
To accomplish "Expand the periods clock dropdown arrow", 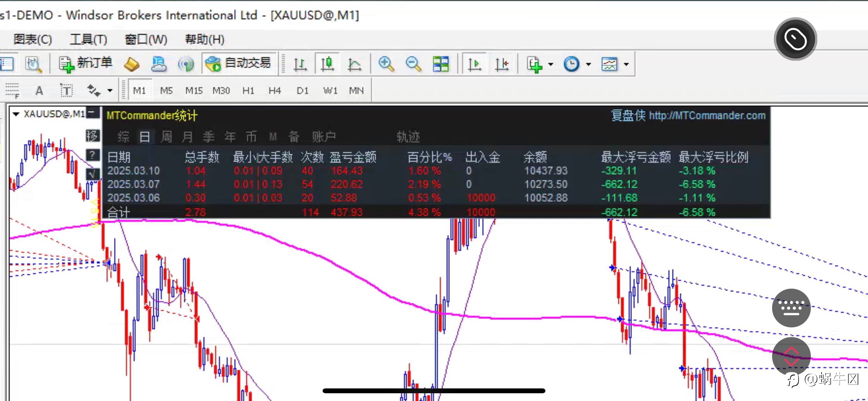I will coord(588,64).
